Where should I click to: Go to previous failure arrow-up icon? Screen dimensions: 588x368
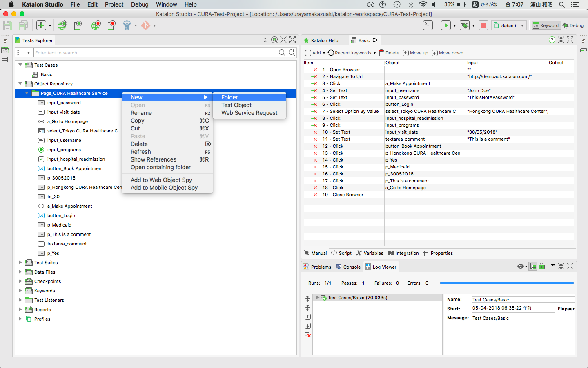click(308, 316)
